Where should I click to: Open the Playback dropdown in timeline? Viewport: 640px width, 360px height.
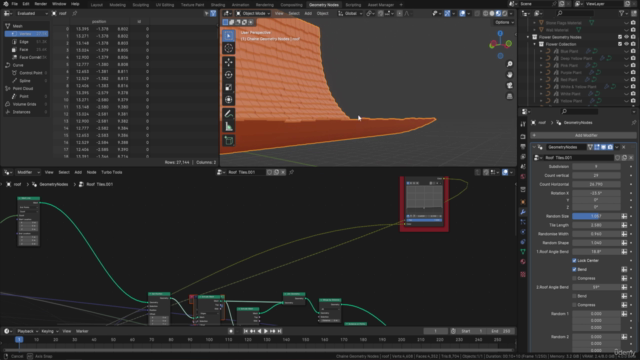tap(27, 331)
